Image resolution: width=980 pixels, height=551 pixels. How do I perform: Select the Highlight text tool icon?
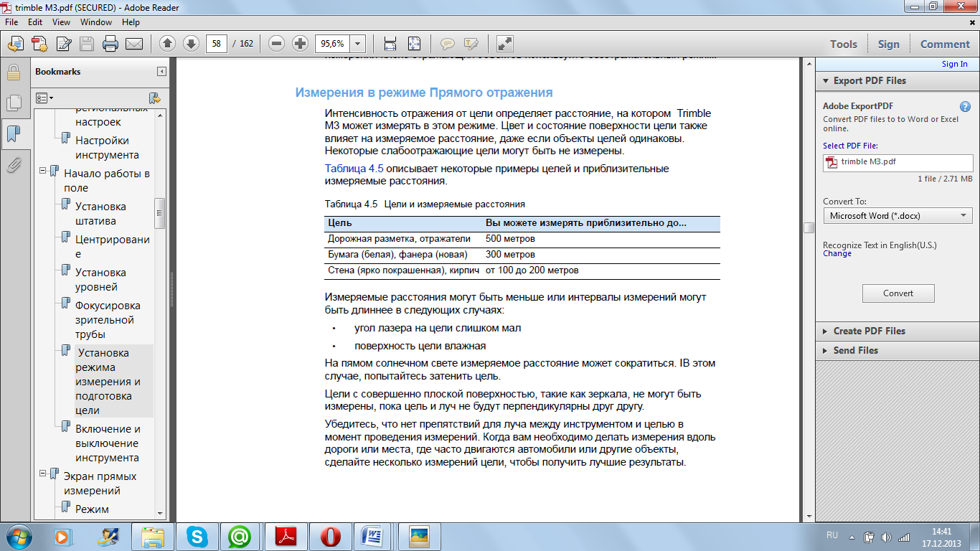click(x=471, y=44)
